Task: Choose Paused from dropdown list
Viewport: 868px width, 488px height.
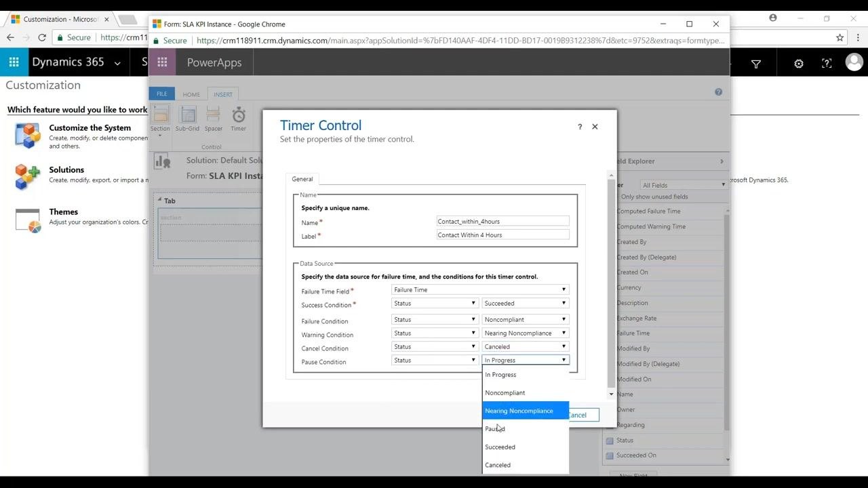Action: click(526, 429)
